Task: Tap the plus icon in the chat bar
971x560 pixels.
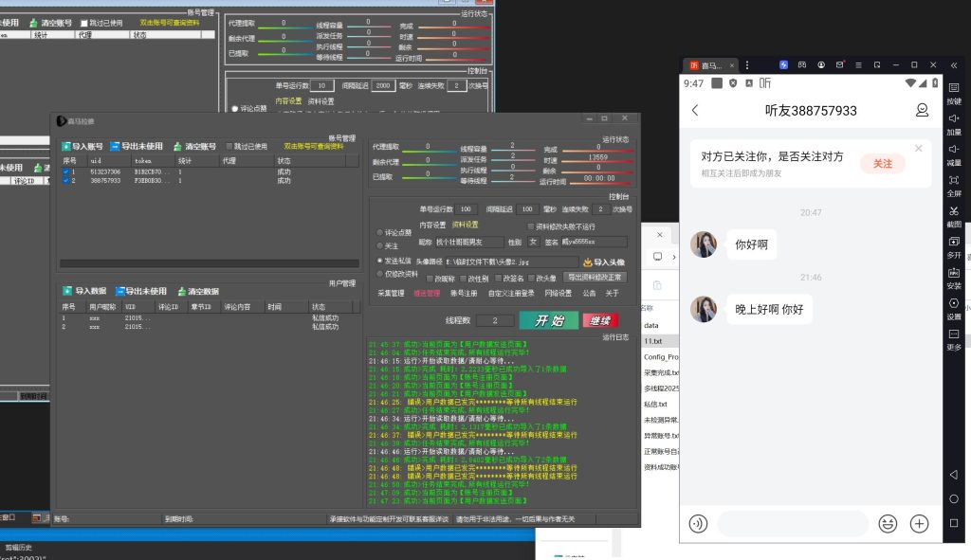Action: click(x=919, y=523)
